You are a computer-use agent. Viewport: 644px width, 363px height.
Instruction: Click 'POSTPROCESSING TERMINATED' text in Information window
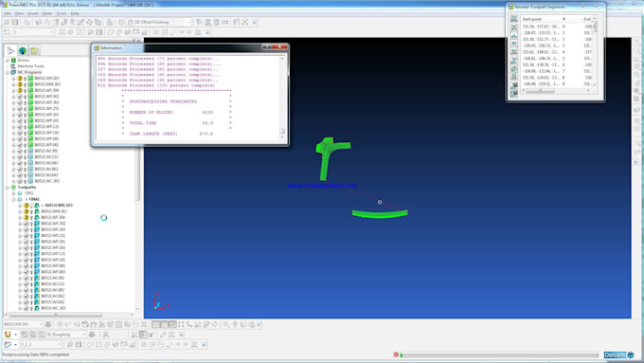pyautogui.click(x=163, y=101)
